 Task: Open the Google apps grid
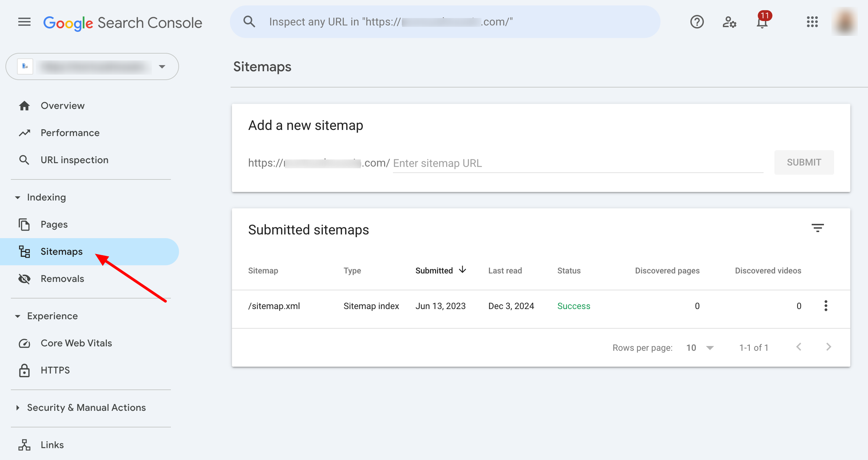click(812, 22)
